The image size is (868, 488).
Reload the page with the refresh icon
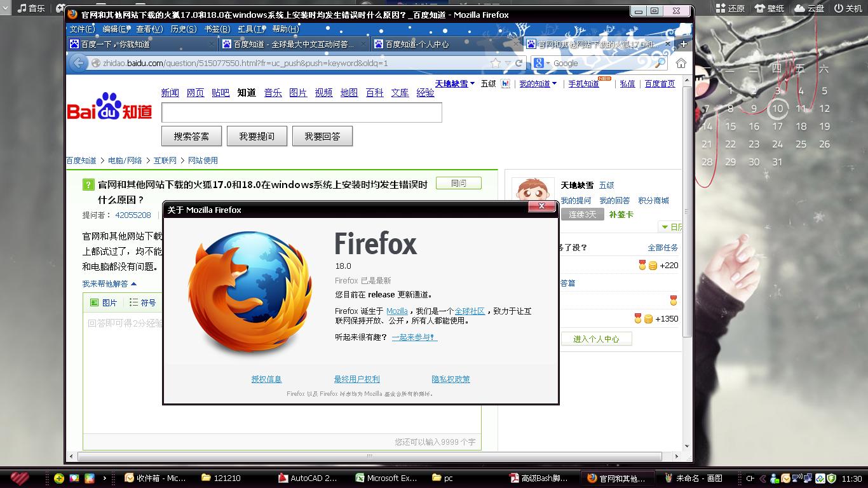click(519, 63)
